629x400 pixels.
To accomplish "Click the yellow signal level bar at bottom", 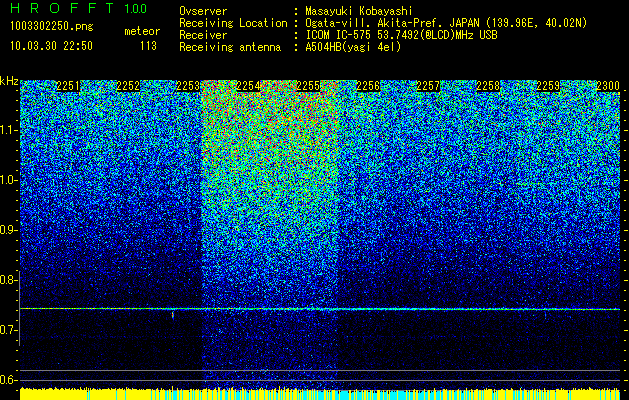I will 320,394.
